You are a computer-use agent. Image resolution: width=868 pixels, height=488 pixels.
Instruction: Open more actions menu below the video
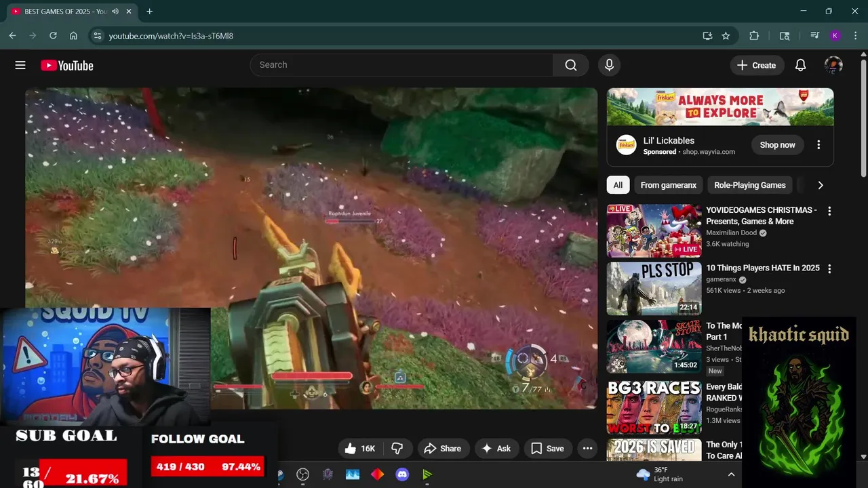[587, 449]
